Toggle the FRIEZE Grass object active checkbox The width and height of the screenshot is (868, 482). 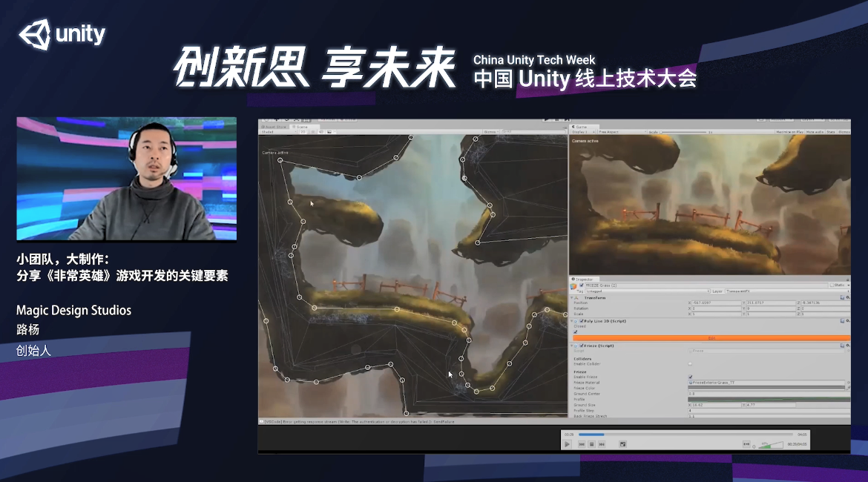point(581,285)
